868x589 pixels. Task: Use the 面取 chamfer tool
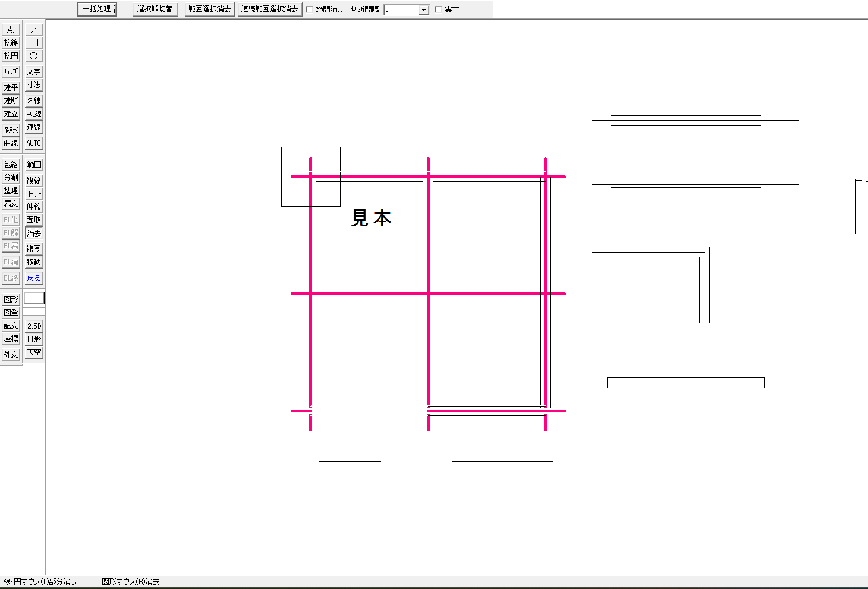pyautogui.click(x=34, y=219)
